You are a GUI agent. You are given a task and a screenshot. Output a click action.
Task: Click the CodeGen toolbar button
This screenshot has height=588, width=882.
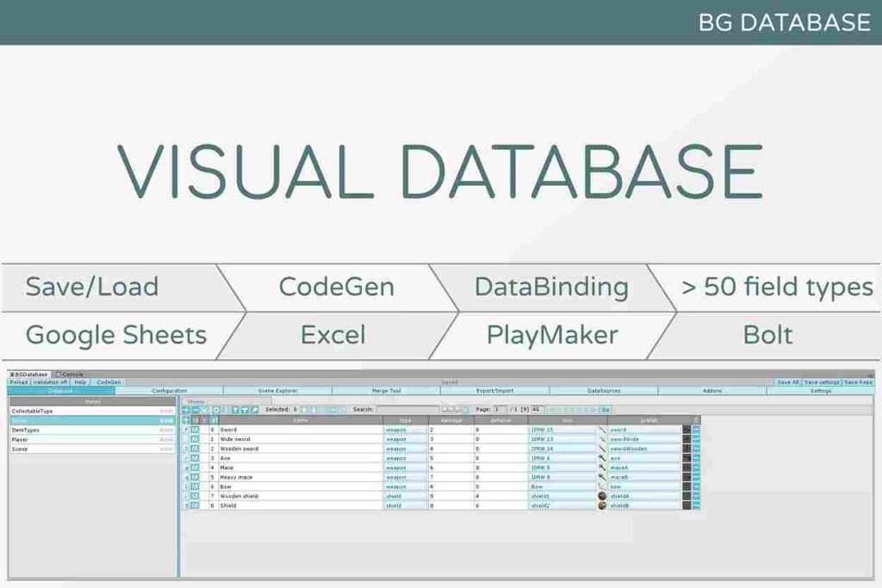[109, 382]
